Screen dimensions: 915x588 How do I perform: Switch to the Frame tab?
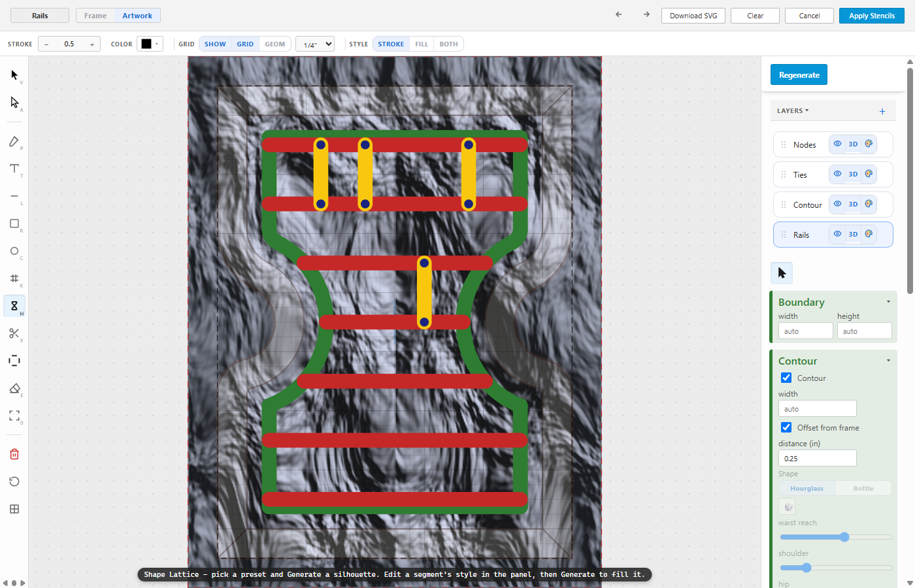tap(95, 16)
